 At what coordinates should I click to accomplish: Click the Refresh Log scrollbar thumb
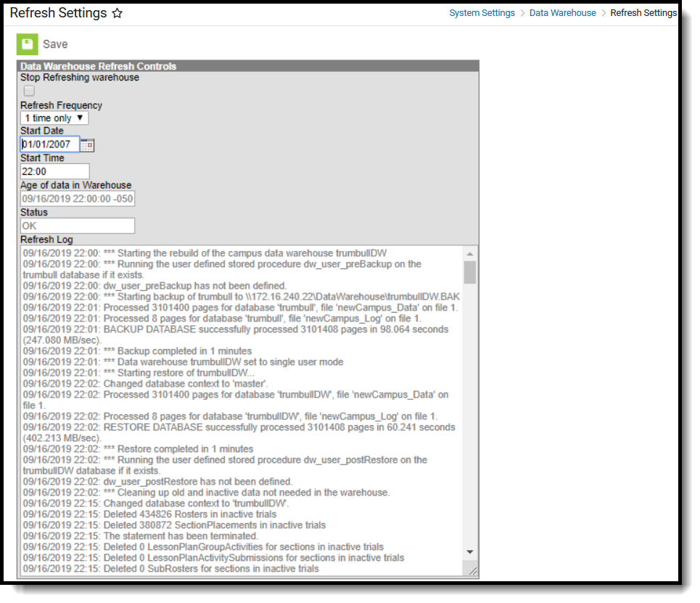pos(469,272)
